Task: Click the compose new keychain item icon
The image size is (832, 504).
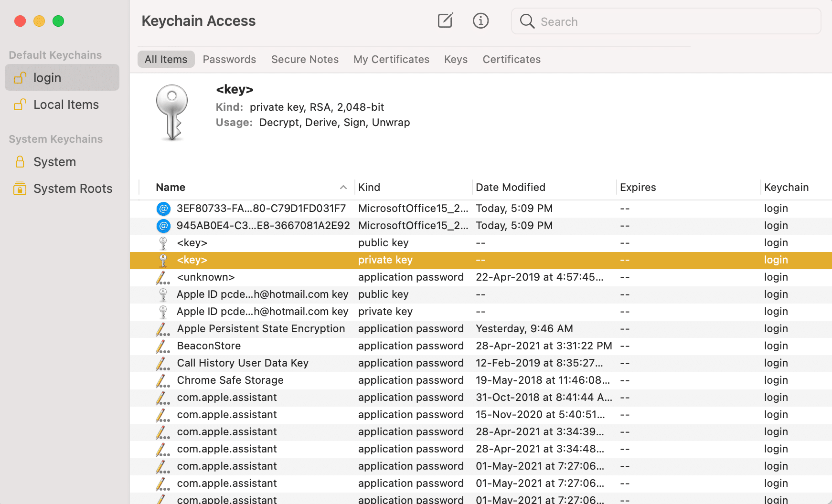Action: click(445, 21)
